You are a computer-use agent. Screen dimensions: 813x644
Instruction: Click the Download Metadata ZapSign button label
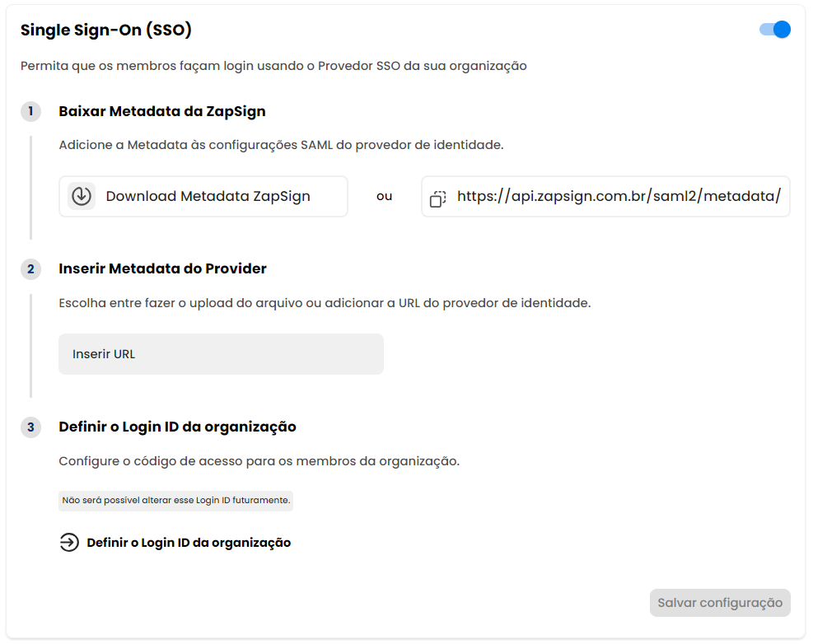click(x=208, y=196)
